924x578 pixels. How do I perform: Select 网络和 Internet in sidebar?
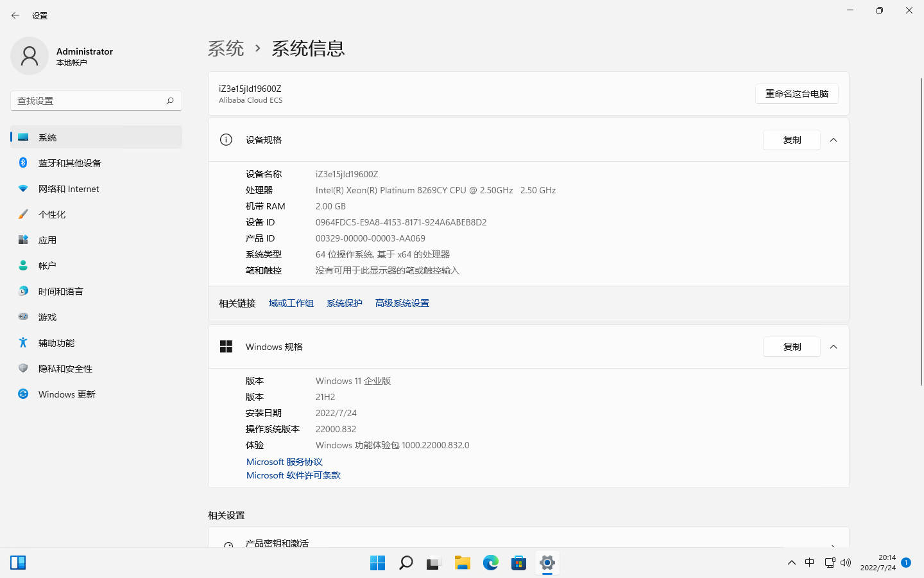[x=96, y=189]
